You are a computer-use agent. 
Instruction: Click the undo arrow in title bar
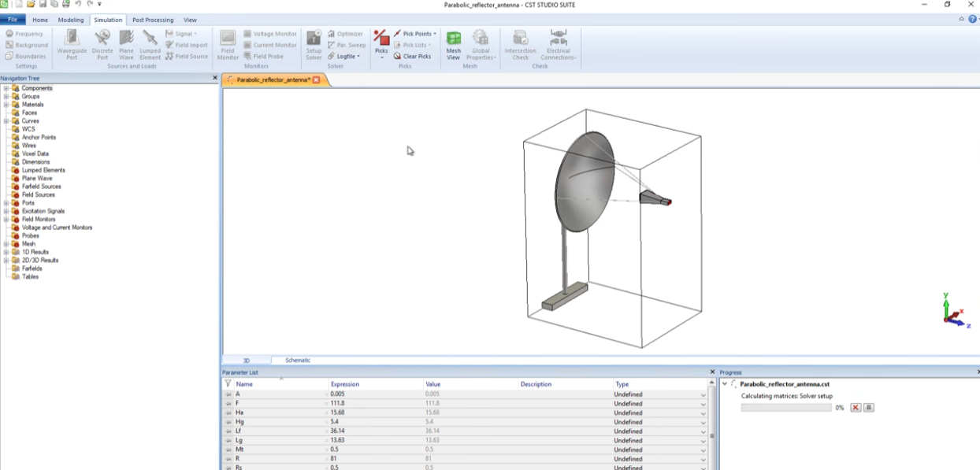point(77,4)
